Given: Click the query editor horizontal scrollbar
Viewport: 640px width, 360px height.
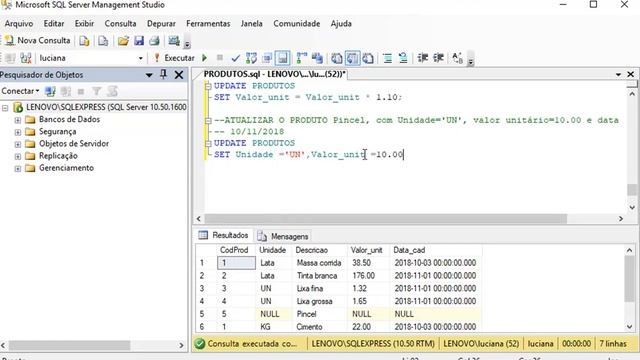Looking at the screenshot, I should pos(386,219).
